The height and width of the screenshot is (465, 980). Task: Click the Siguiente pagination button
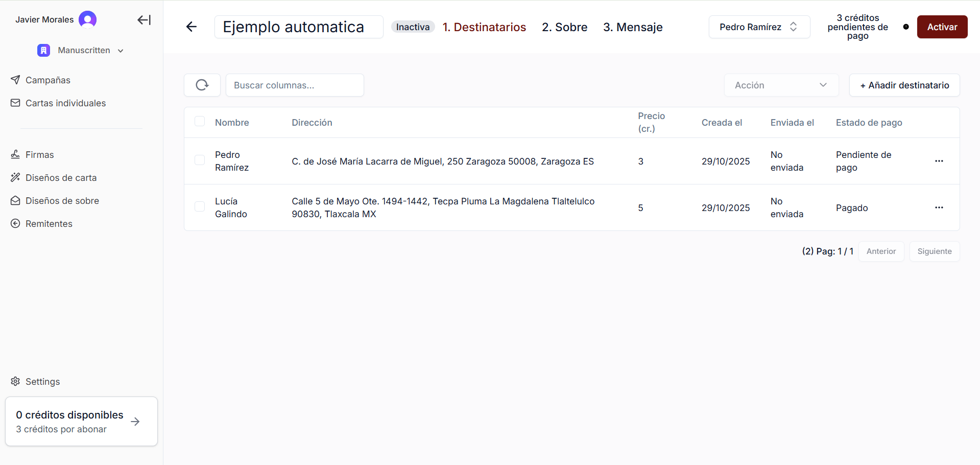(934, 251)
